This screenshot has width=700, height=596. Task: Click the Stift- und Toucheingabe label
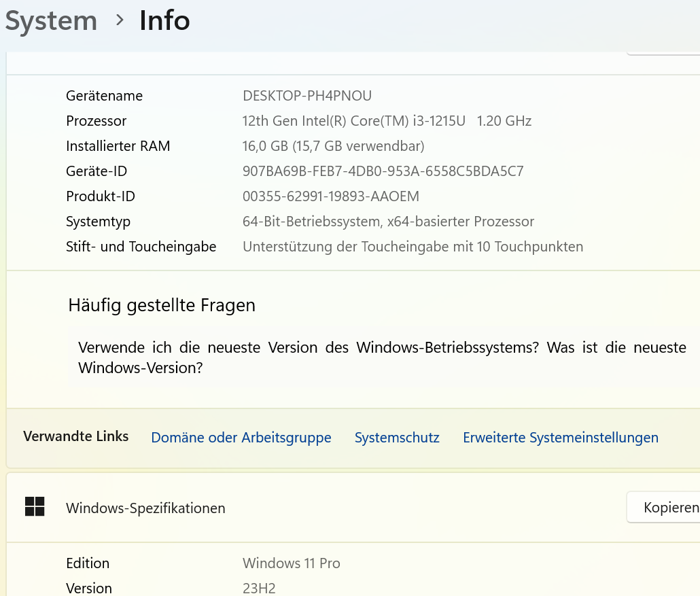pos(141,247)
